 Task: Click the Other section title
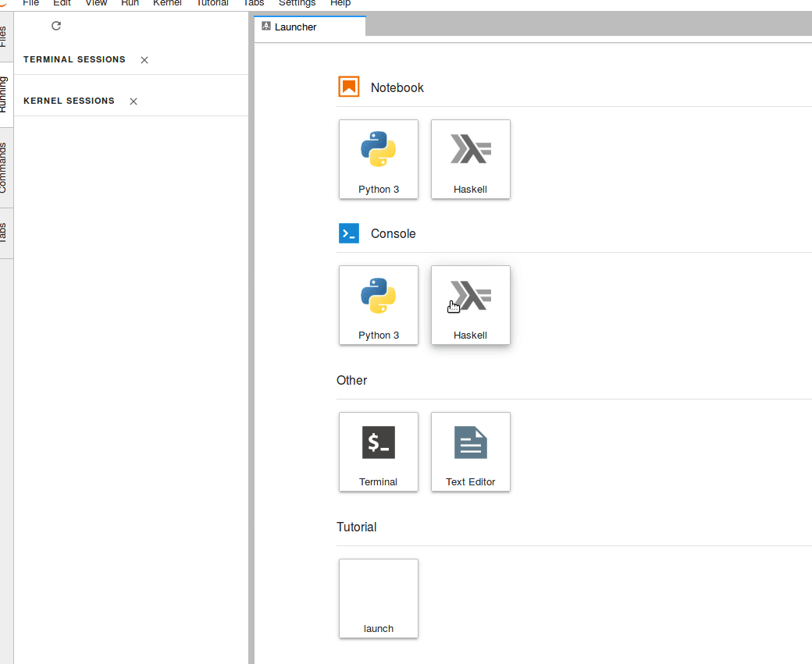[351, 381]
